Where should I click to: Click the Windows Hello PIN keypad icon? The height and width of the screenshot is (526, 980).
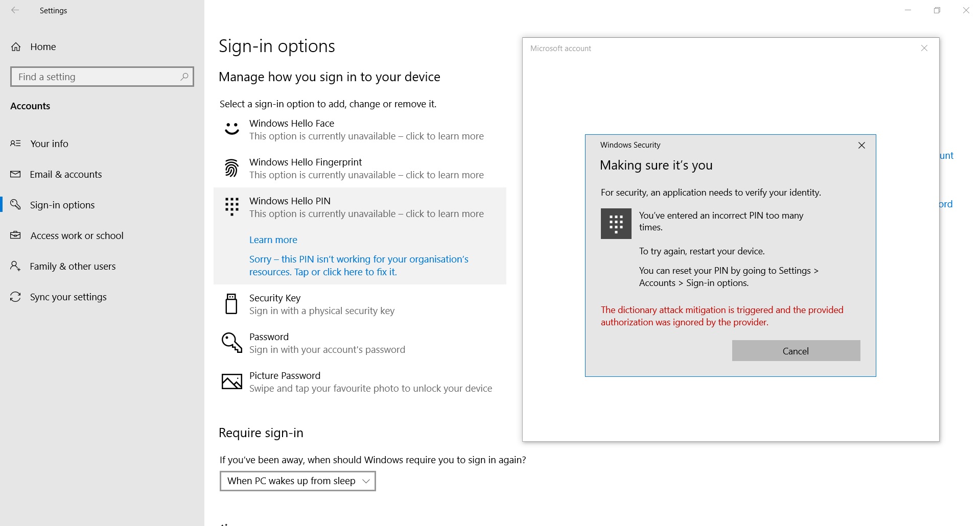pos(232,207)
